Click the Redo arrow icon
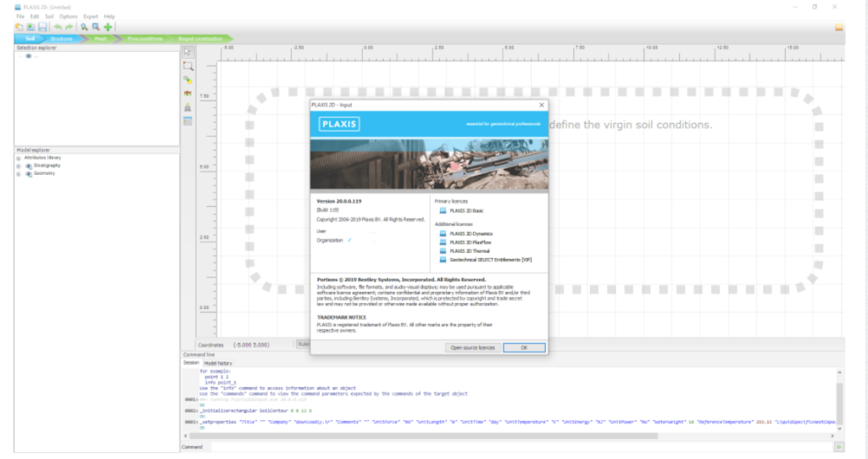Image resolution: width=868 pixels, height=459 pixels. [70, 27]
